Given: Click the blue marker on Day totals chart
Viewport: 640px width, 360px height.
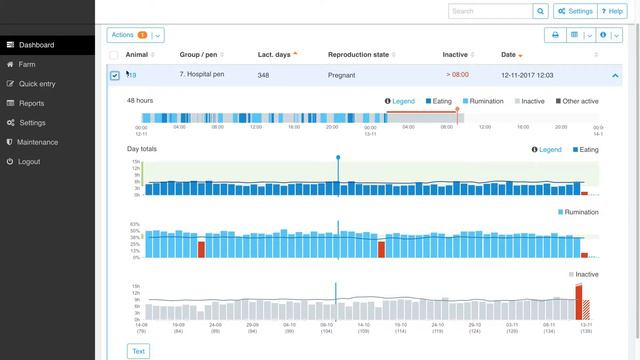Looking at the screenshot, I should coord(338,158).
